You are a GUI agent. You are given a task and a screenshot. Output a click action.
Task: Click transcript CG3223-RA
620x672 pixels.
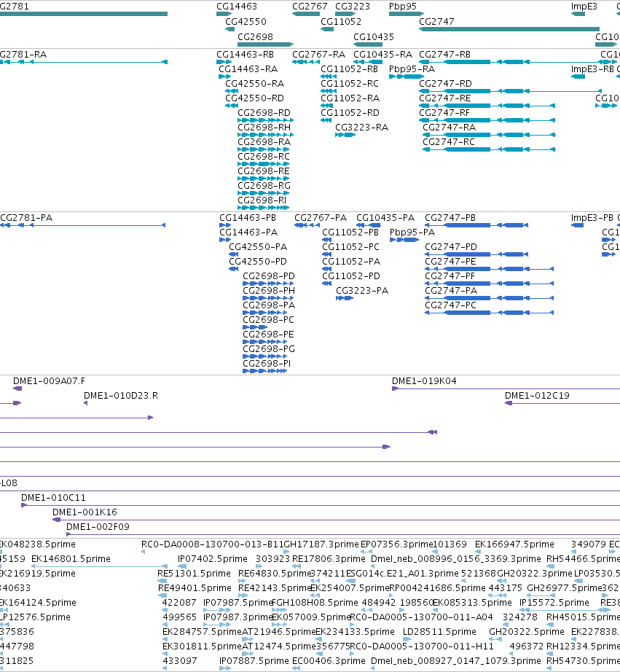point(361,128)
